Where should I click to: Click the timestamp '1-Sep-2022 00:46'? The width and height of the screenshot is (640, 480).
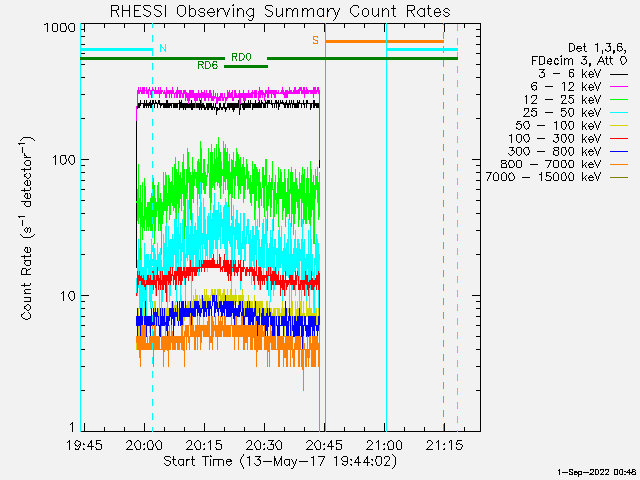click(x=596, y=472)
